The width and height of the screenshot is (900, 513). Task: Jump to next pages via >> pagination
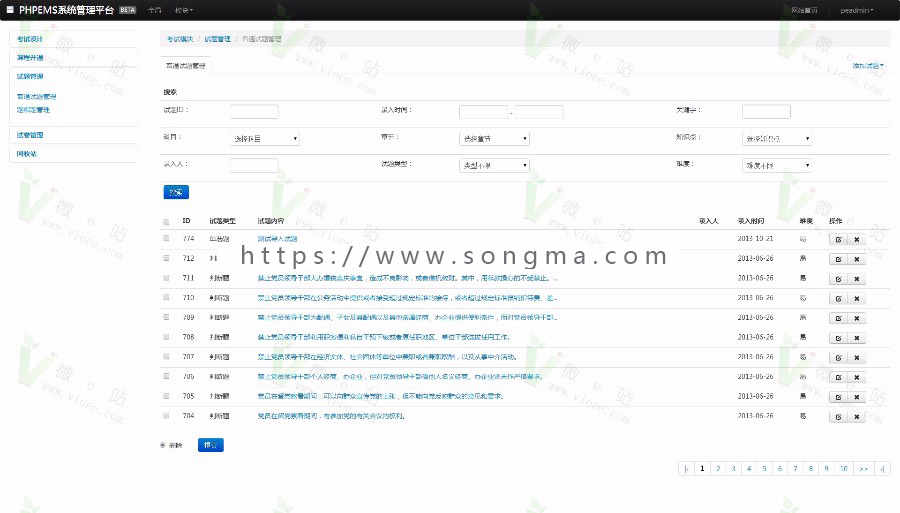click(863, 469)
